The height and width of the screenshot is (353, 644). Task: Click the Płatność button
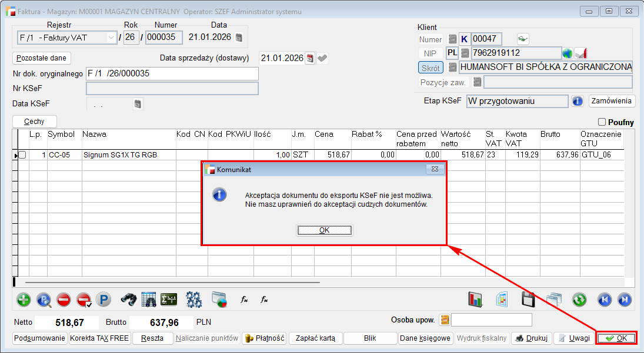pos(264,338)
